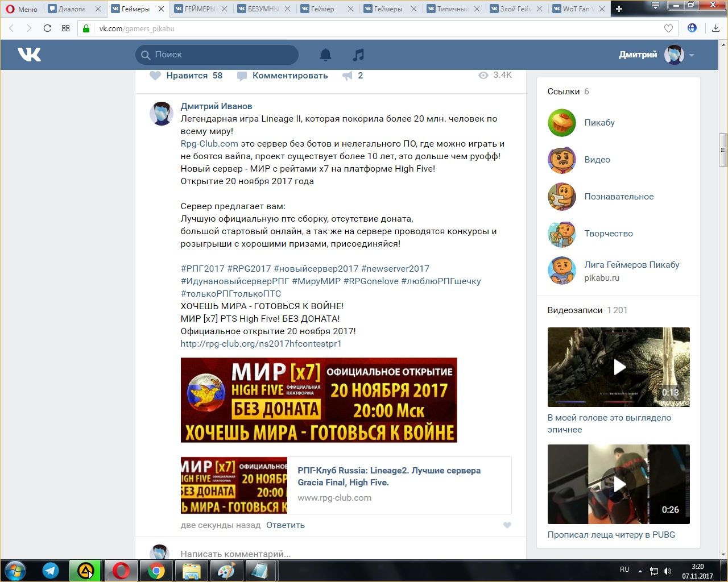Play the 0:26 video thumbnail
This screenshot has height=582, width=728.
(619, 484)
